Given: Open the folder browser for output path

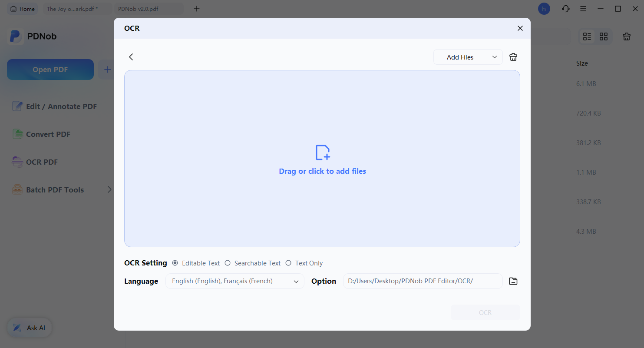Looking at the screenshot, I should (x=513, y=281).
